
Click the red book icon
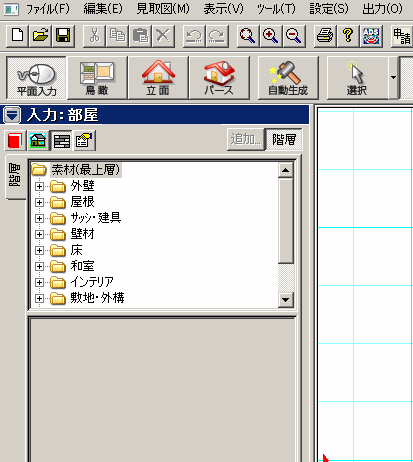pos(15,140)
